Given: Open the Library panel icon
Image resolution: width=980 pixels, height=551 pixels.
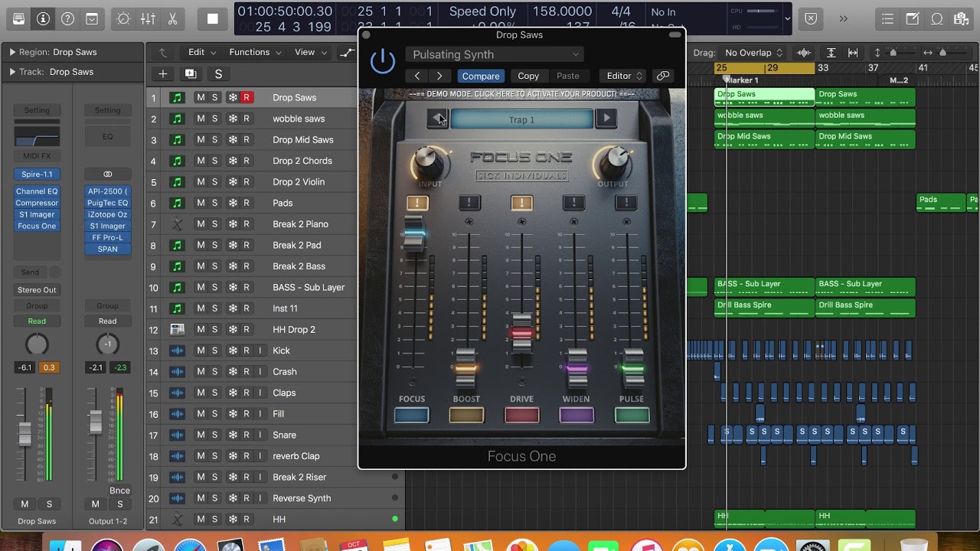Looking at the screenshot, I should coord(18,18).
